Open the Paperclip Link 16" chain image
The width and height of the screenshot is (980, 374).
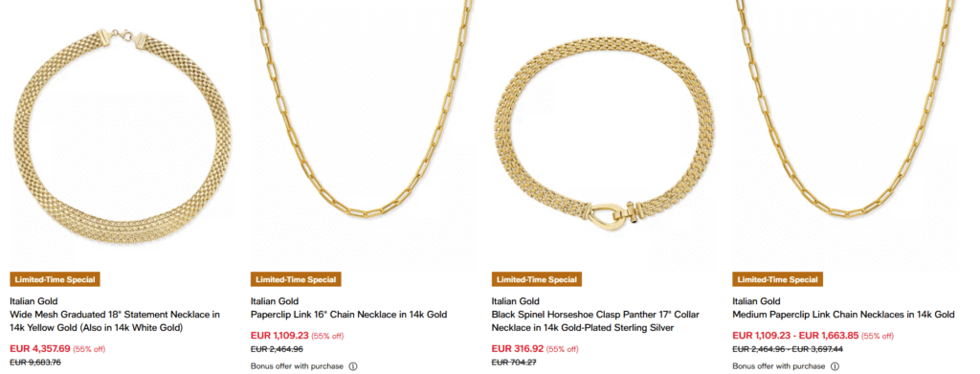coord(362,134)
